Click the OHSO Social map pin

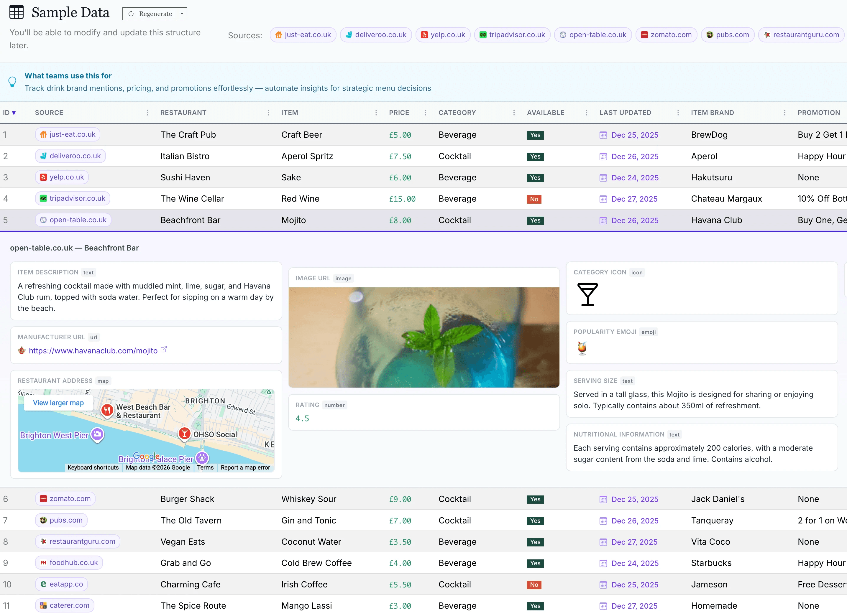(x=184, y=434)
